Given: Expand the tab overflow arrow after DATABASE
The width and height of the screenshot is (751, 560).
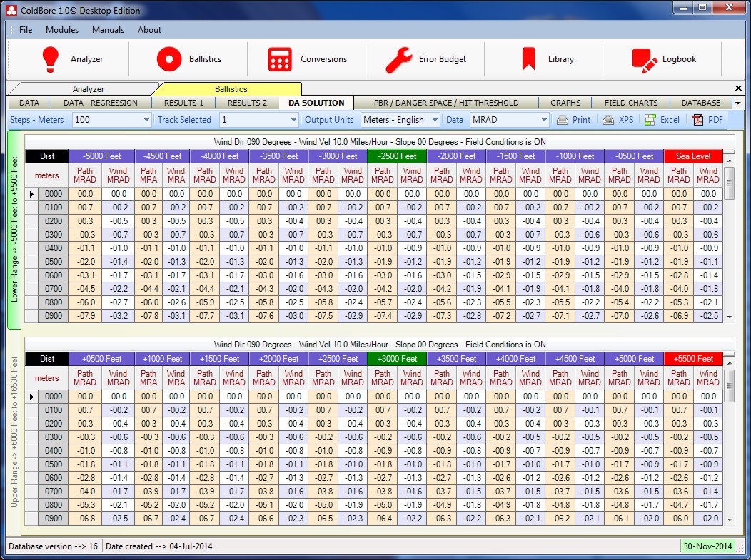Looking at the screenshot, I should [738, 103].
